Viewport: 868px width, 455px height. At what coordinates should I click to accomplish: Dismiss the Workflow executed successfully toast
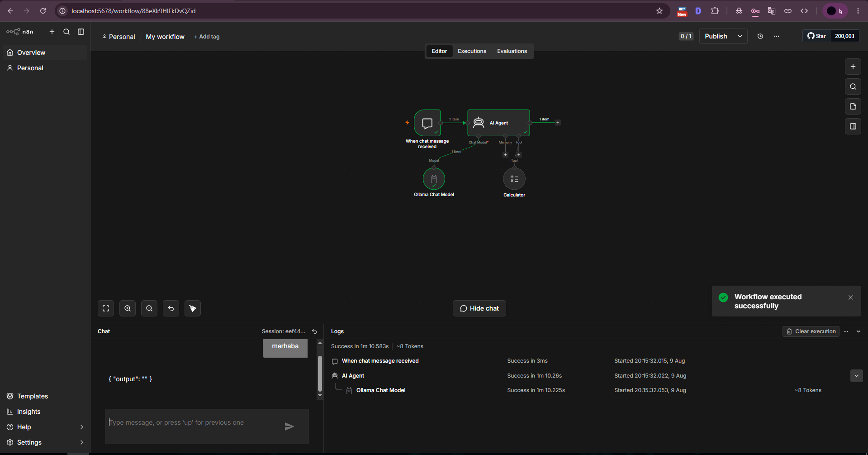(x=851, y=297)
